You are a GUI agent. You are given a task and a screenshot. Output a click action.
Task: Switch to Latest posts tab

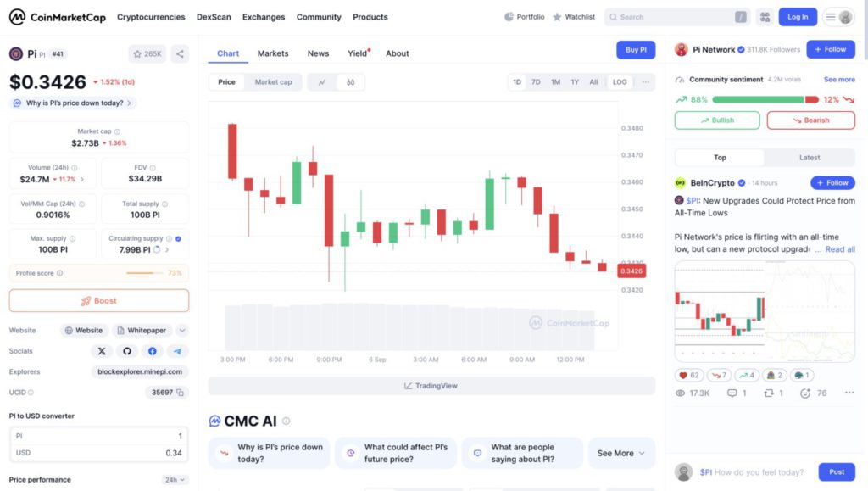click(809, 158)
